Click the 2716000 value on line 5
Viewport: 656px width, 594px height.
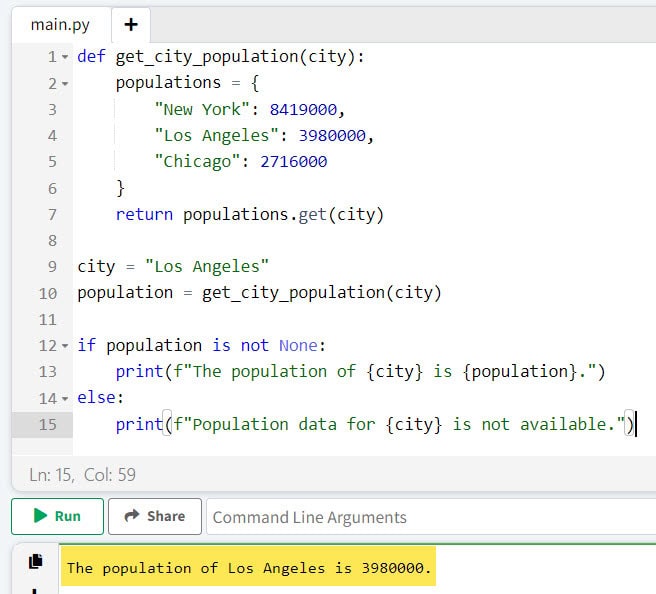click(x=294, y=162)
